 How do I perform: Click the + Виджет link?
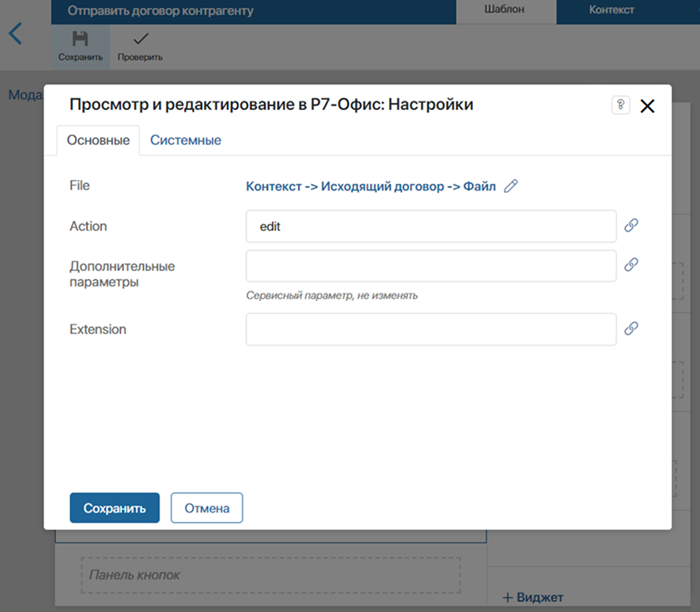pos(533,597)
